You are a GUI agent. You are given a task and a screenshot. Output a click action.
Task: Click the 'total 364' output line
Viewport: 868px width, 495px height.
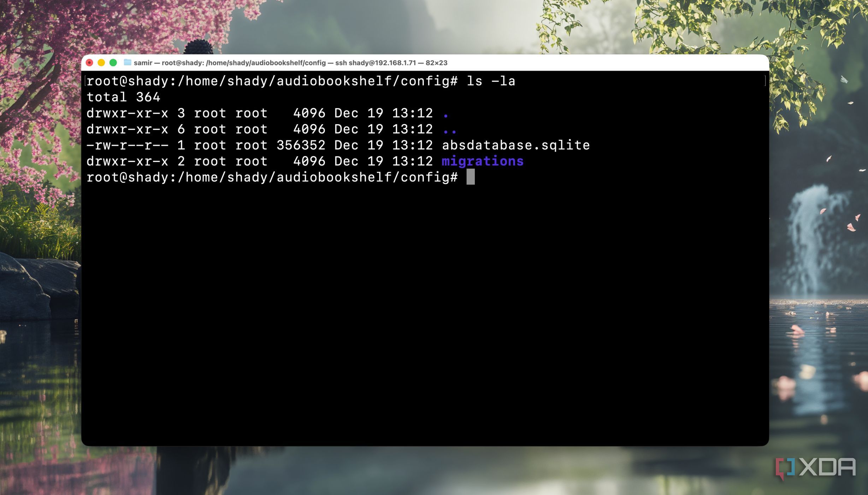click(x=123, y=97)
